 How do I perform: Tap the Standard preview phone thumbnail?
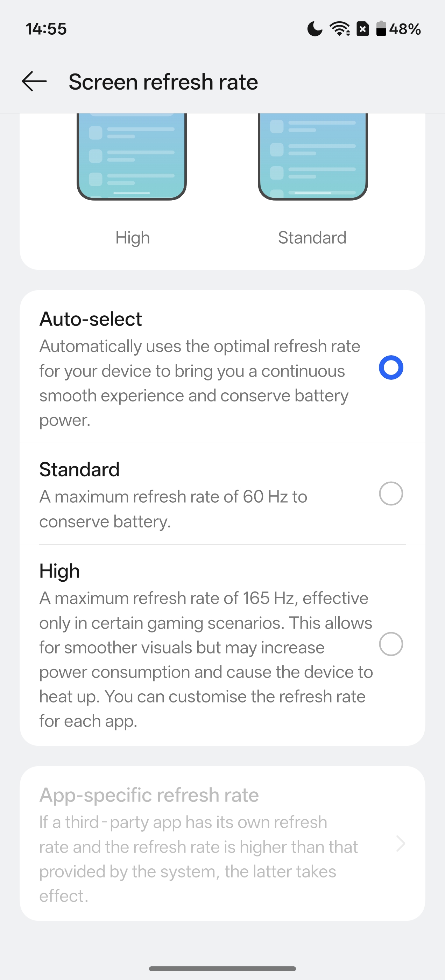coord(313,156)
